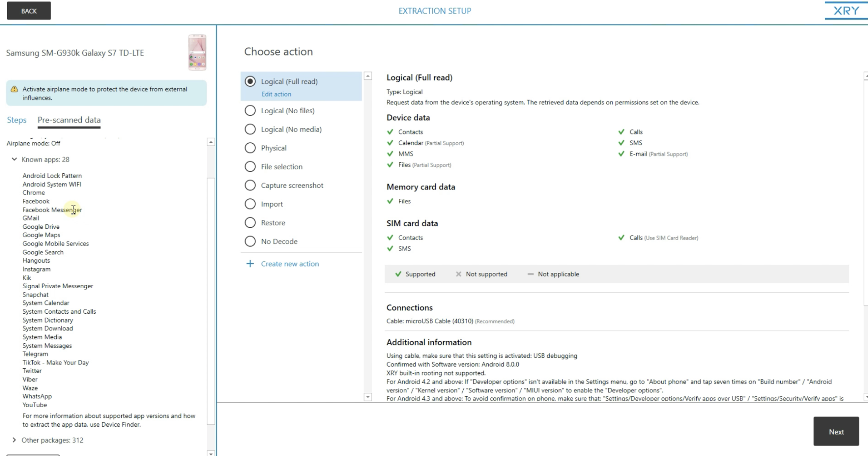868x456 pixels.
Task: Click the Edit action link
Action: pyautogui.click(x=276, y=94)
